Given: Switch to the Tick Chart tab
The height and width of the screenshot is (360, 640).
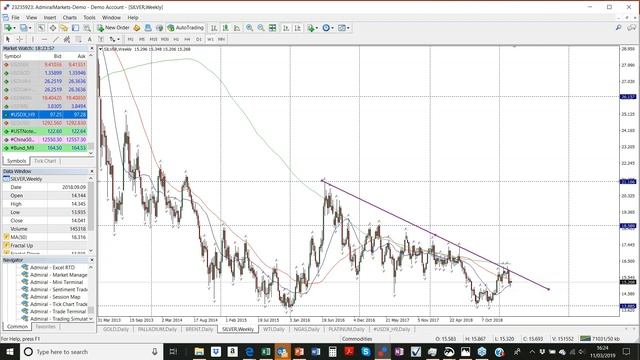Looking at the screenshot, I should click(x=45, y=161).
